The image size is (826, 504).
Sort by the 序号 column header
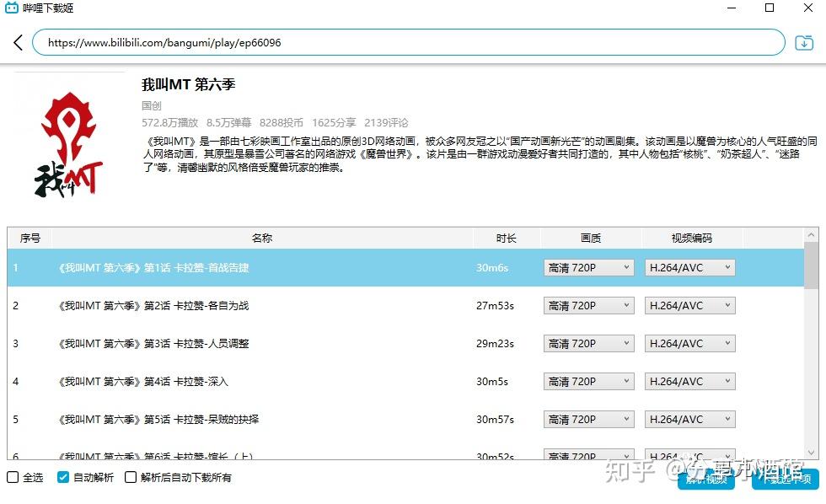pos(30,238)
